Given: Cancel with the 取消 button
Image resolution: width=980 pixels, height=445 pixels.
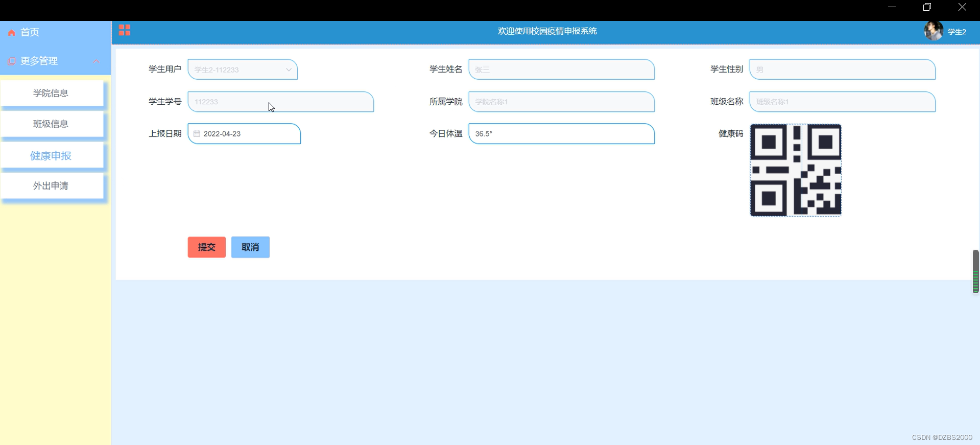Looking at the screenshot, I should point(250,247).
